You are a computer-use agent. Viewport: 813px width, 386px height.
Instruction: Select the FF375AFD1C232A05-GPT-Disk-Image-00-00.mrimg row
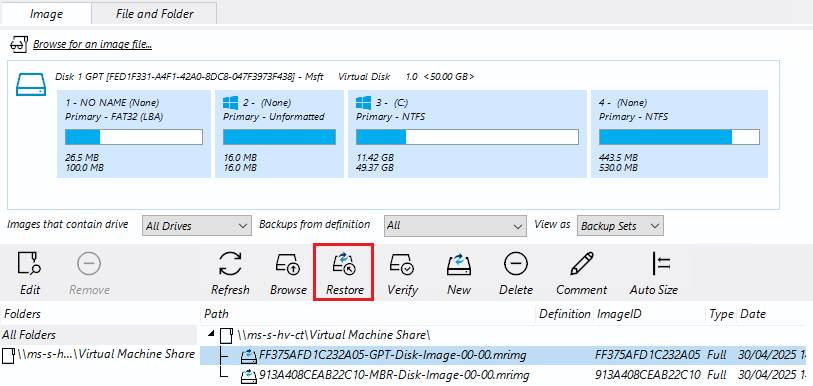[503, 356]
